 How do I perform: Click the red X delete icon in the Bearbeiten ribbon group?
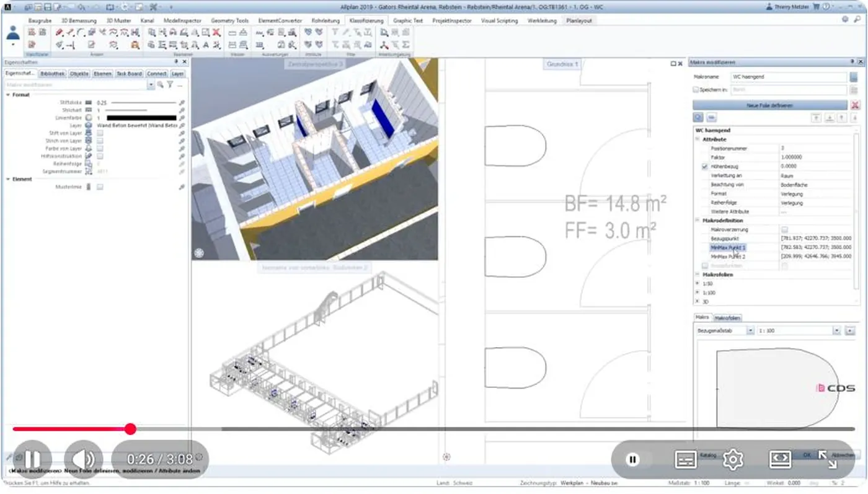216,32
